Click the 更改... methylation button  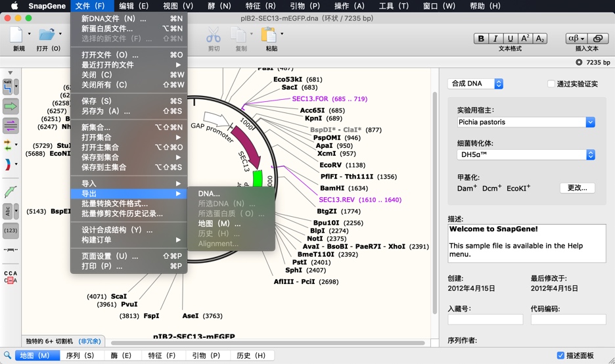click(x=577, y=188)
